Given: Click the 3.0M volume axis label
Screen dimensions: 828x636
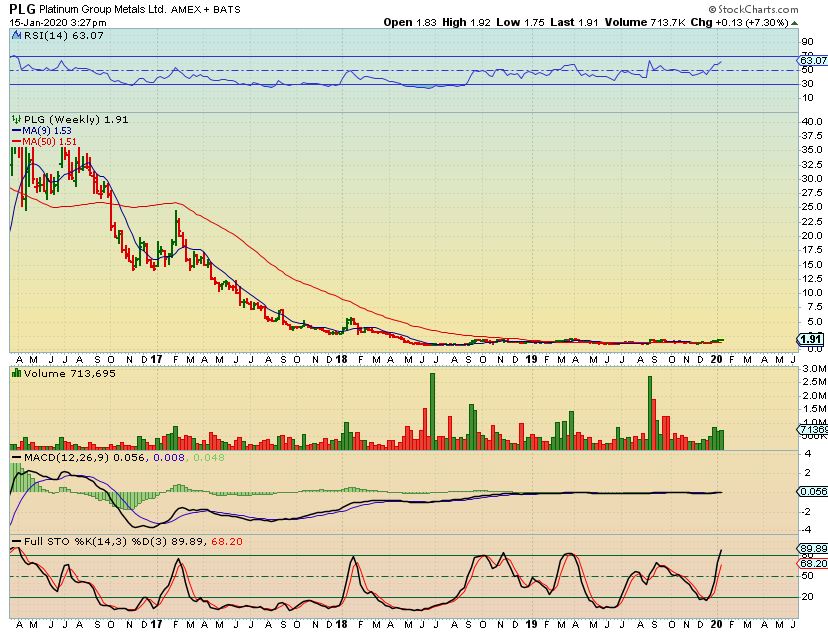Looking at the screenshot, I should pos(814,368).
